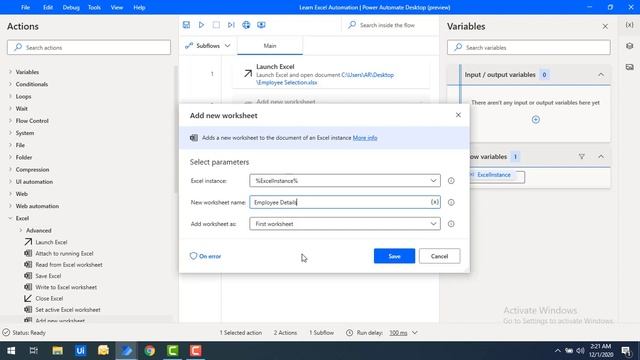Open Task View on taskbar
640x360 pixels.
(34, 351)
